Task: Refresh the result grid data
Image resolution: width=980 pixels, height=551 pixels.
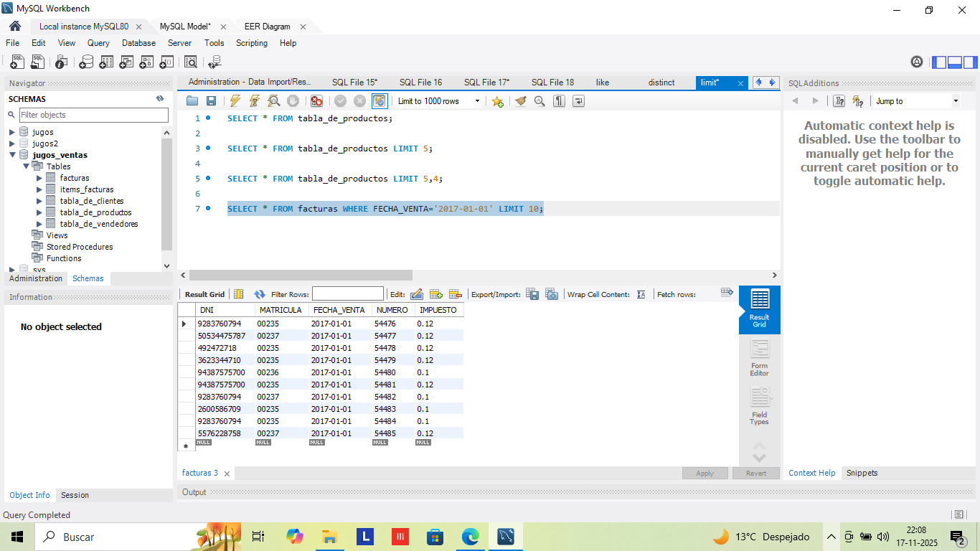Action: [x=260, y=294]
